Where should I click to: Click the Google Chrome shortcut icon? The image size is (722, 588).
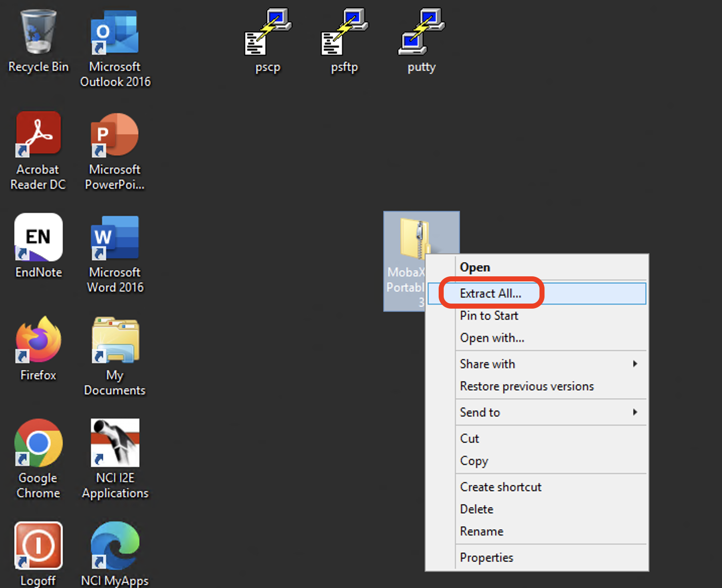(x=38, y=444)
